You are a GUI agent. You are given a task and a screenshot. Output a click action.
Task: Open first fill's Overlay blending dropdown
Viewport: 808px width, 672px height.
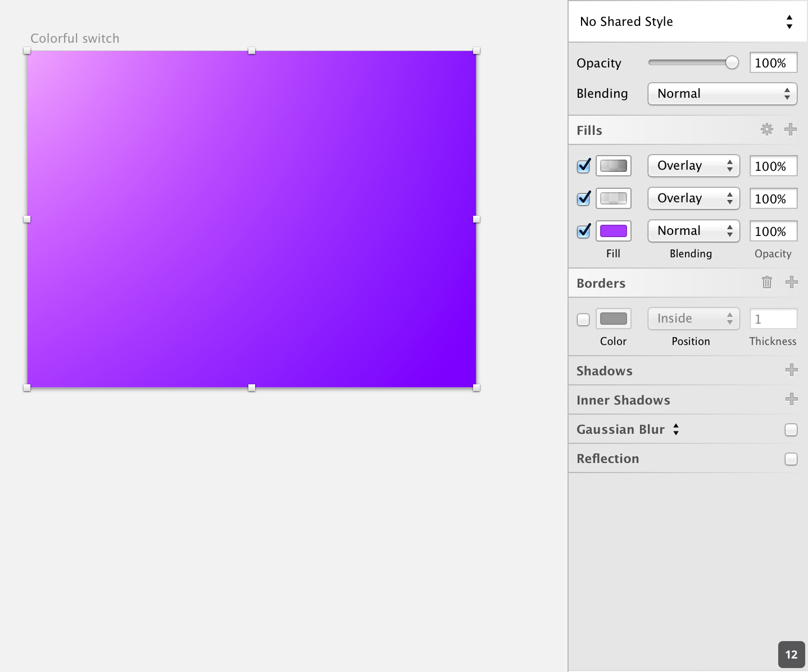pos(694,166)
